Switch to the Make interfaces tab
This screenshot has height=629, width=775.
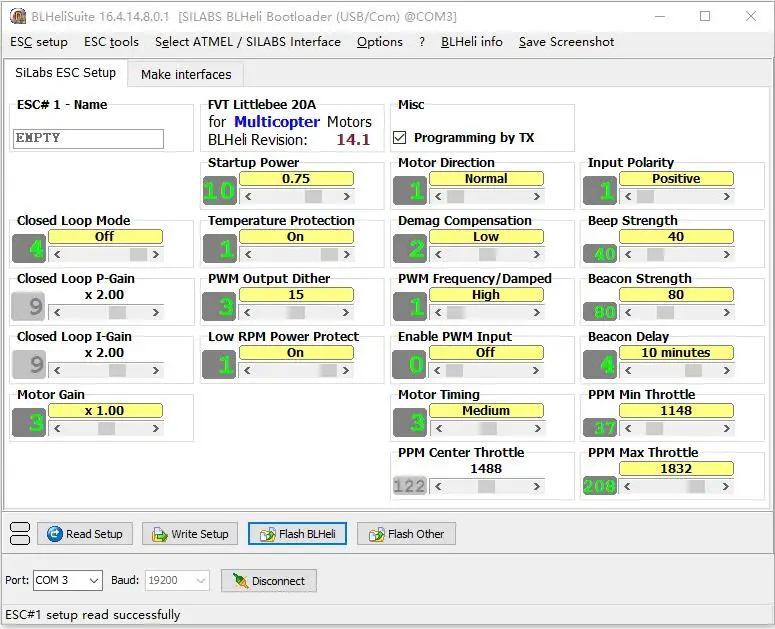tap(186, 75)
